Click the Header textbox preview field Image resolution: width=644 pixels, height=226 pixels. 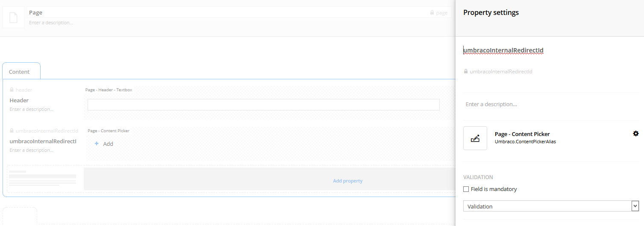tap(263, 105)
